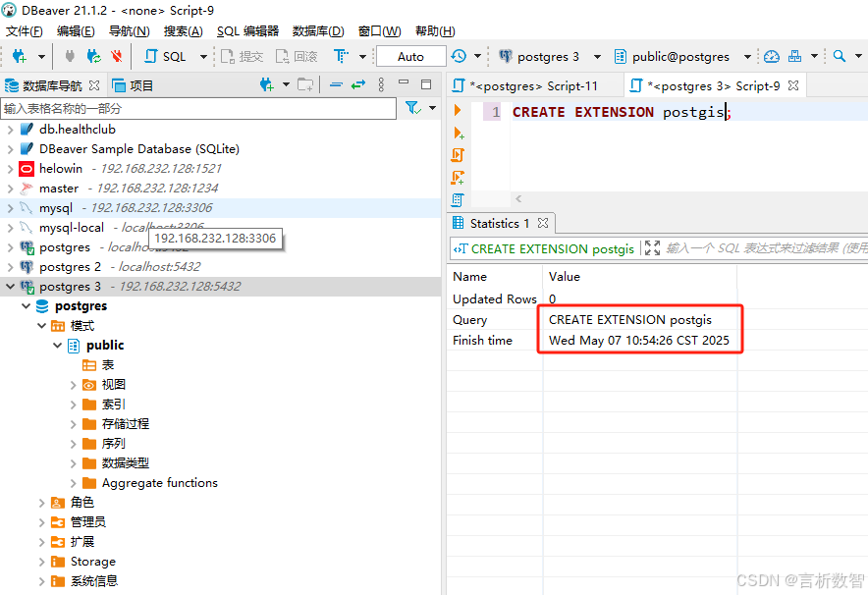Expand the helowin Oracle connection node
Viewport: 868px width, 595px height.
[10, 169]
